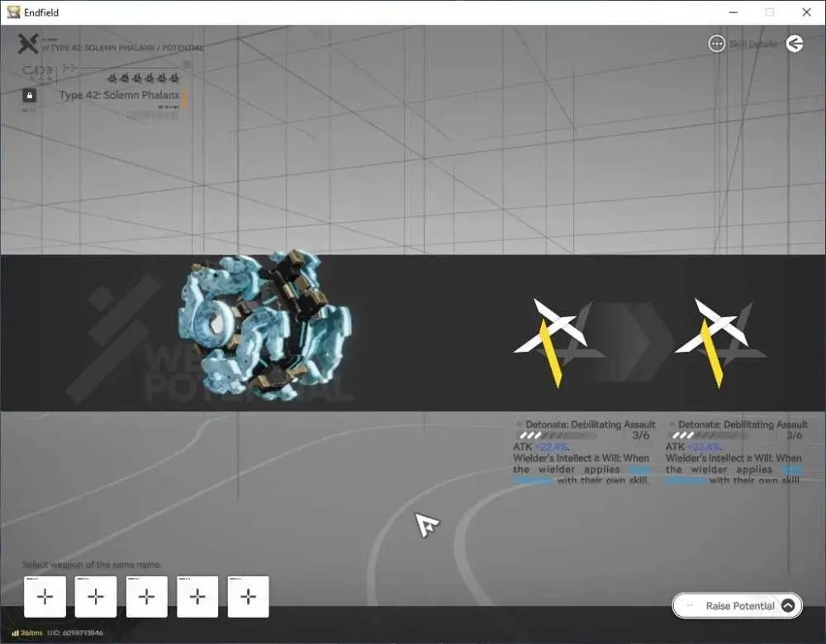Click the Skill Details label
The height and width of the screenshot is (644, 826).
pyautogui.click(x=752, y=44)
